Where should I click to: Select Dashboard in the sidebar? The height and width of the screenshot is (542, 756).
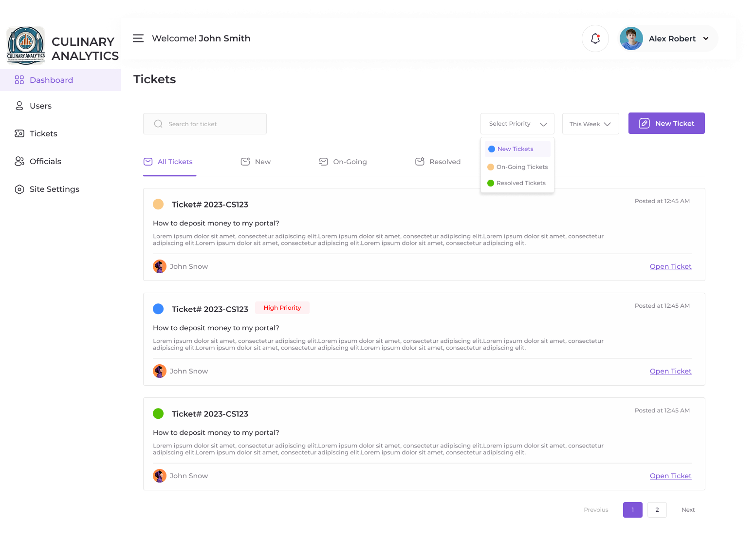coord(51,80)
